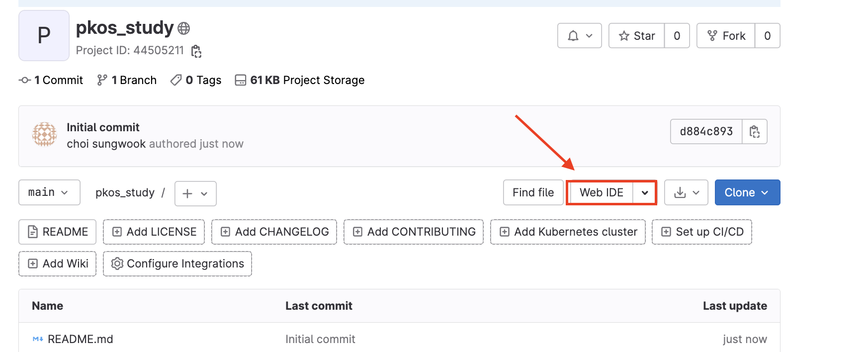Click the author avatar on Initial commit
Screen dimensions: 868x352
tap(44, 135)
